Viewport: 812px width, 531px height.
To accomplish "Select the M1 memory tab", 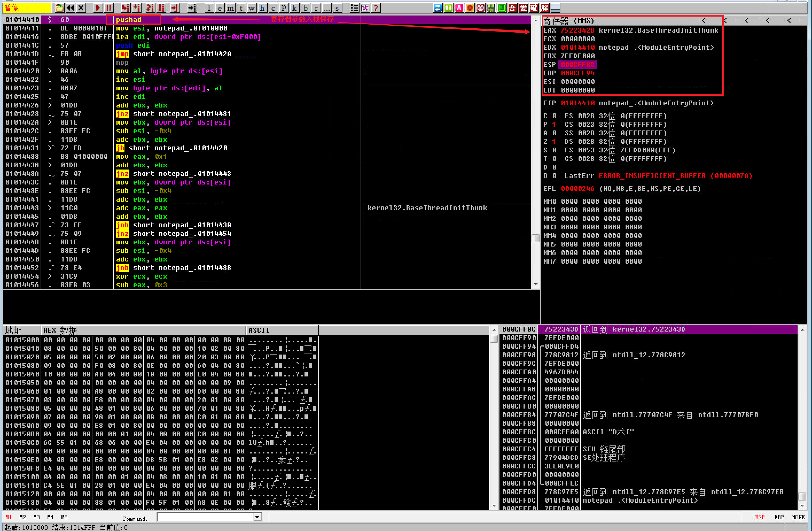I will pyautogui.click(x=9, y=517).
